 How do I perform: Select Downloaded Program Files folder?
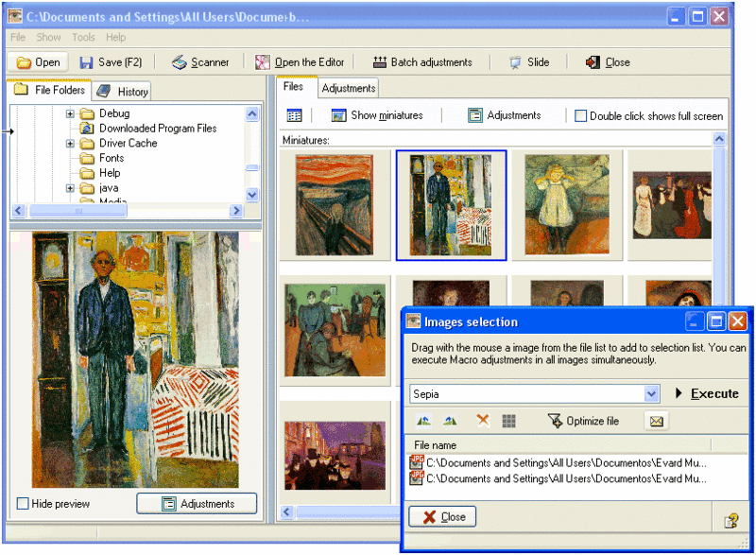pyautogui.click(x=158, y=129)
